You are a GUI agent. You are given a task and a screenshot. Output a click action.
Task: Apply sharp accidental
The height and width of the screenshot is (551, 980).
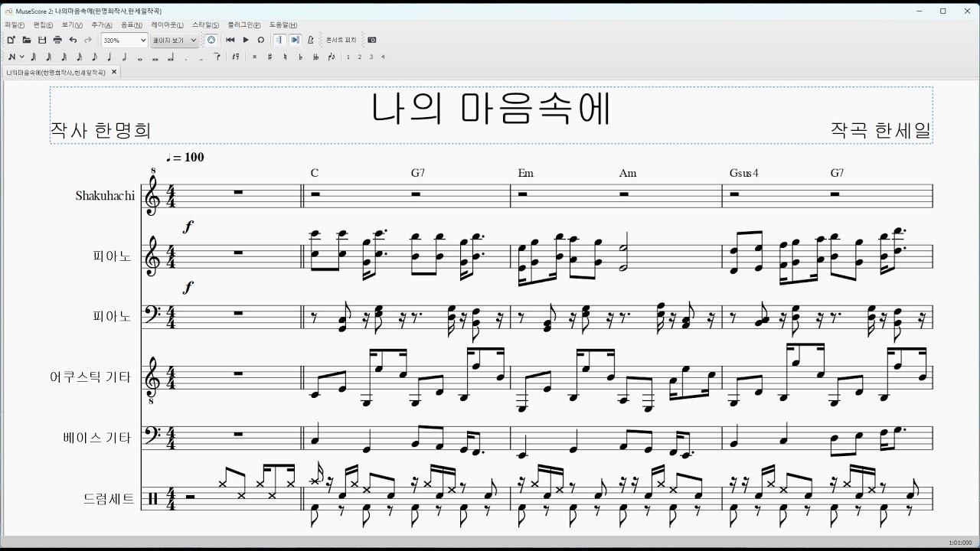point(270,57)
